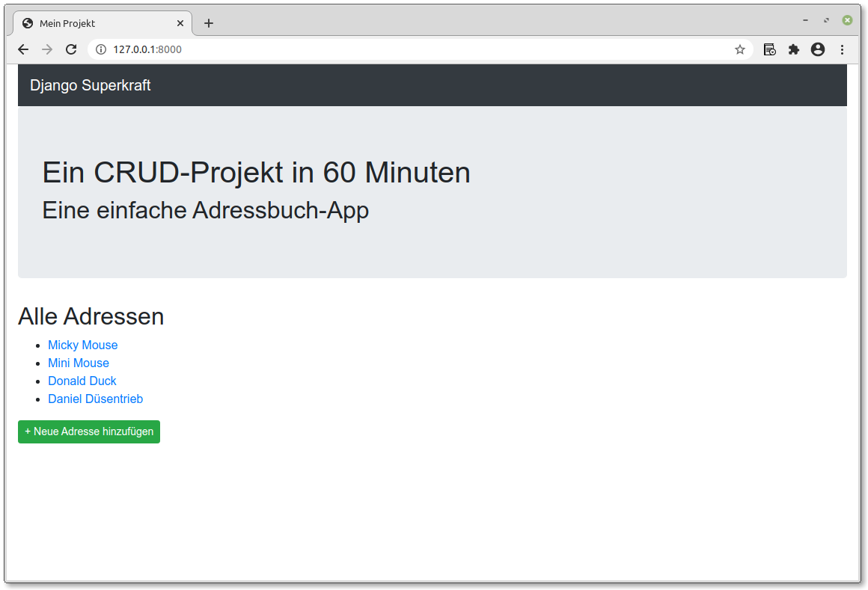This screenshot has width=868, height=590.
Task: Open Donald Duck address entry
Action: click(x=82, y=381)
